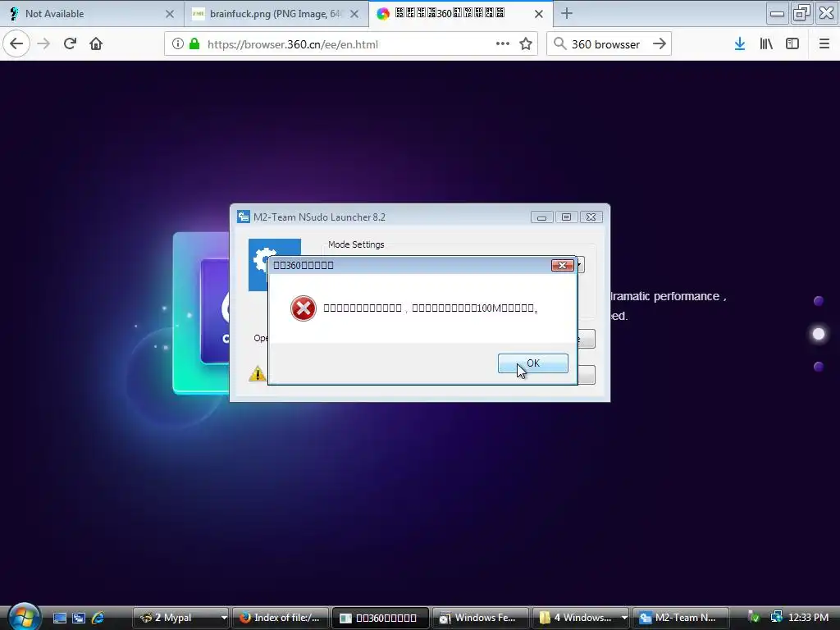Click OK in the error dialog
840x630 pixels.
click(532, 363)
